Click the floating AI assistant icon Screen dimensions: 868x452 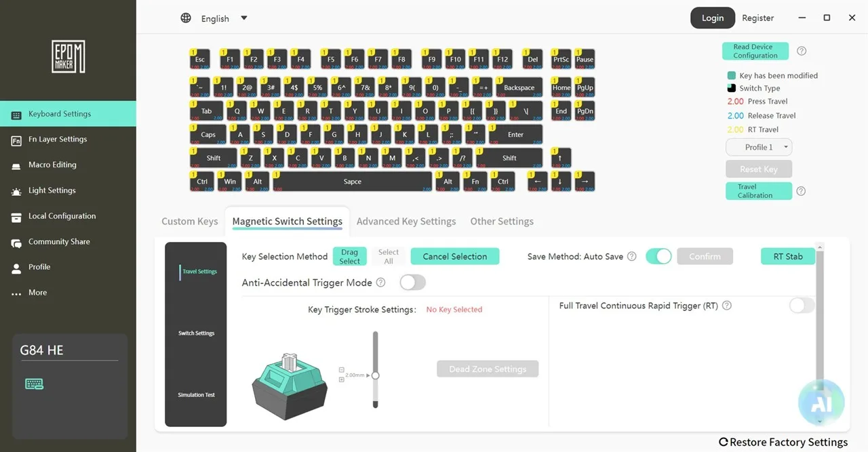821,403
